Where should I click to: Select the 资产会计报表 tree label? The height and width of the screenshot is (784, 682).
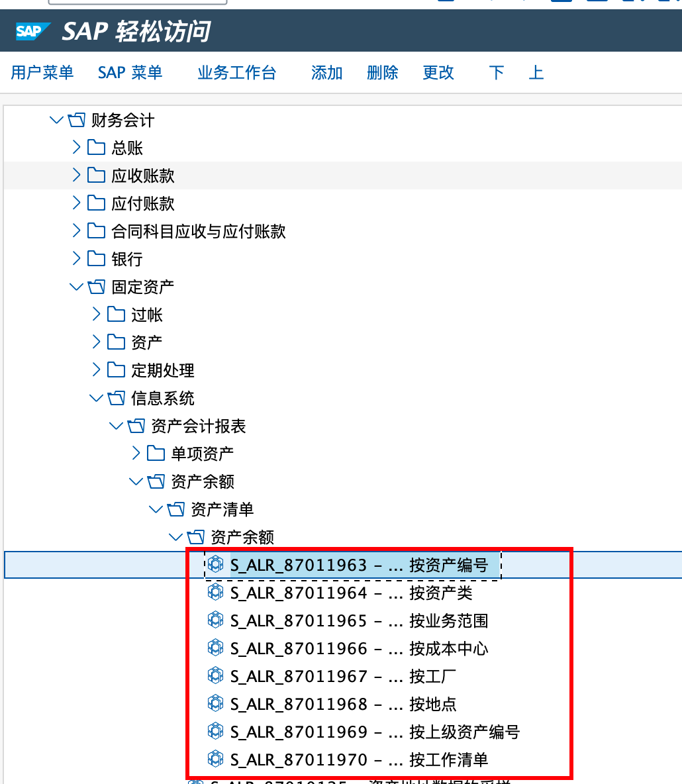(199, 426)
